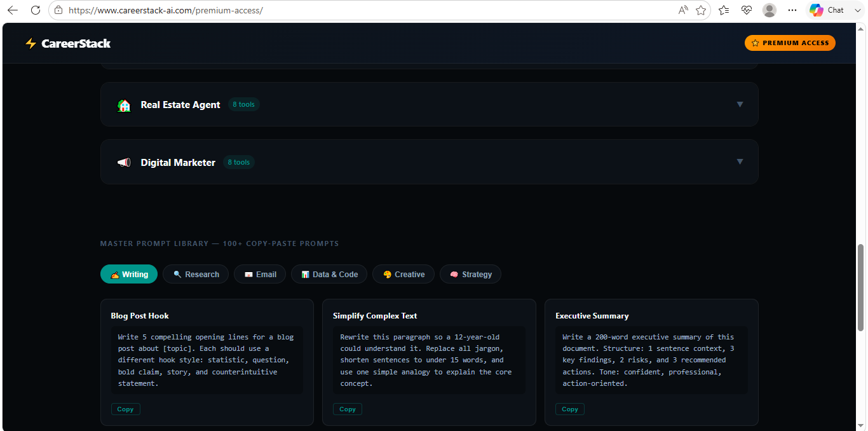Click the URL in the address bar
Screen dimensions: 868x431
tap(165, 10)
